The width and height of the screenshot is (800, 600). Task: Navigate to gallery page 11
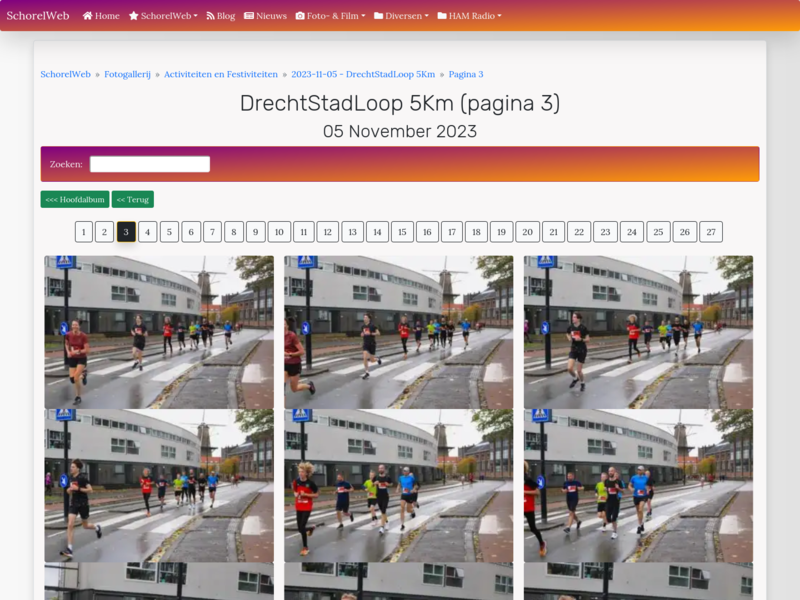click(304, 232)
